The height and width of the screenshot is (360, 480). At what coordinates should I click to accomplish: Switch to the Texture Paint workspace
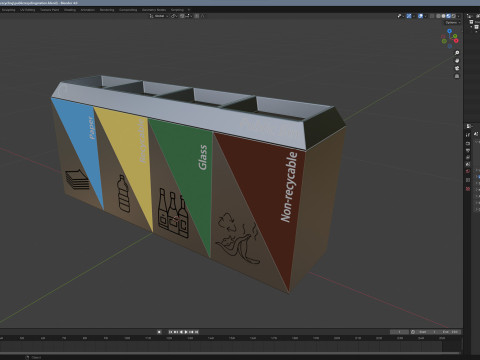(49, 10)
